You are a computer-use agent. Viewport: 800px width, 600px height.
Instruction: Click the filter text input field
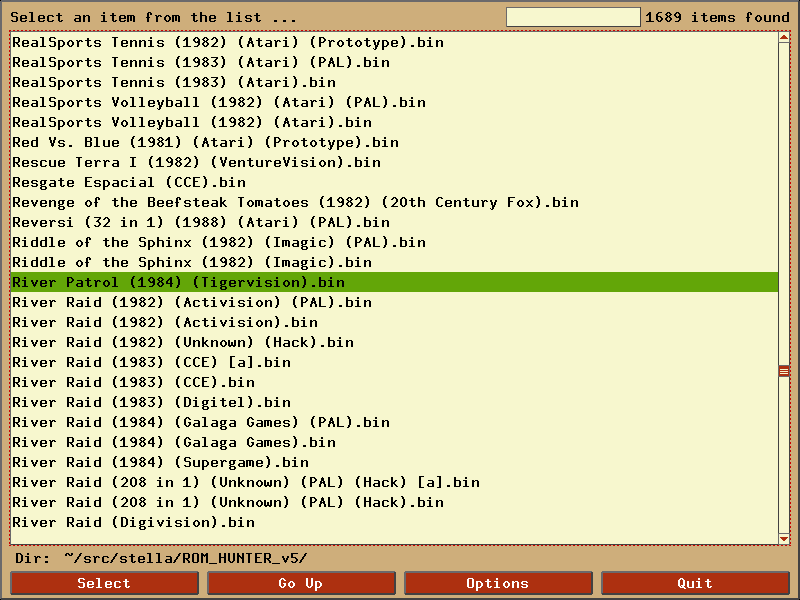572,17
